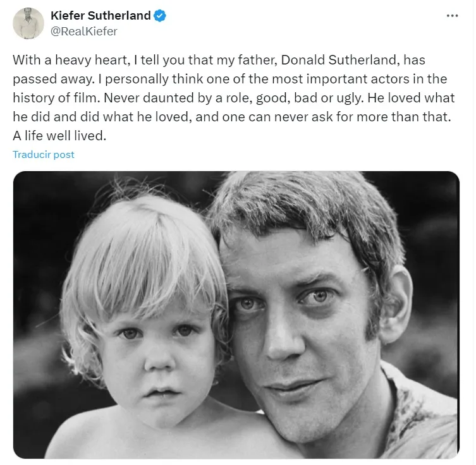Image resolution: width=476 pixels, height=465 pixels.
Task: Open the three-dot more options menu
Action: tap(451, 16)
